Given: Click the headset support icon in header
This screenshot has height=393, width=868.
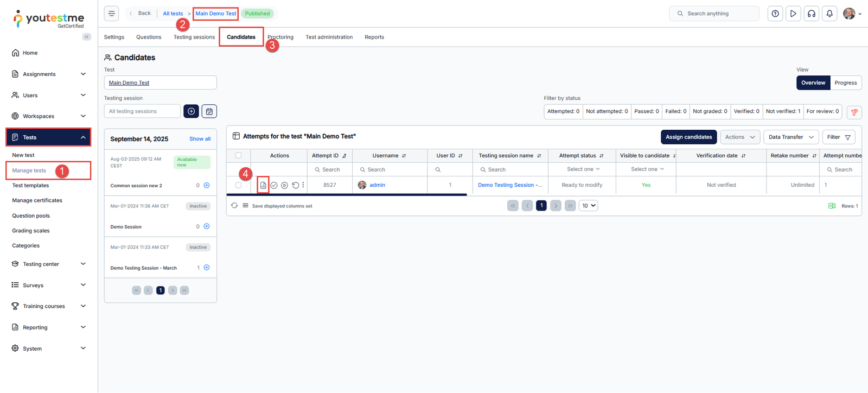Looking at the screenshot, I should click(812, 14).
